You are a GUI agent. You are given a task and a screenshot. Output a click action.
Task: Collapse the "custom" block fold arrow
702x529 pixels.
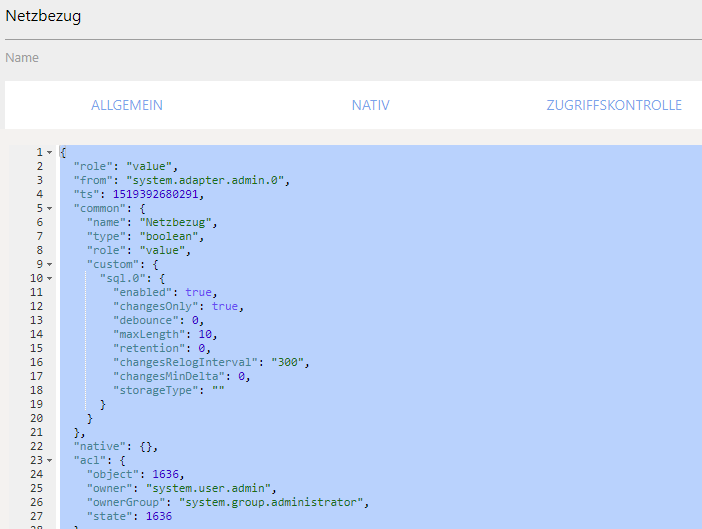pyautogui.click(x=49, y=264)
